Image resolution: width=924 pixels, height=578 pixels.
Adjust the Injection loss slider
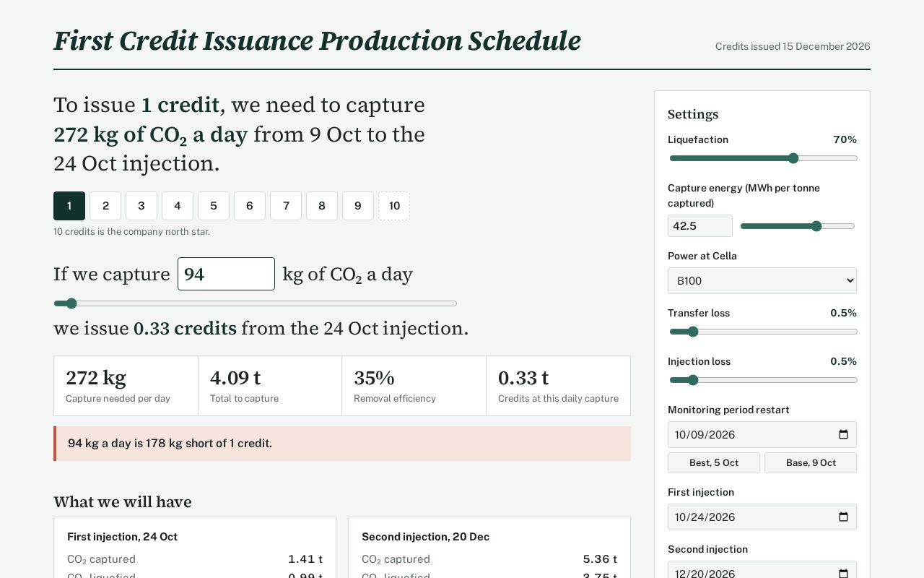pyautogui.click(x=764, y=380)
